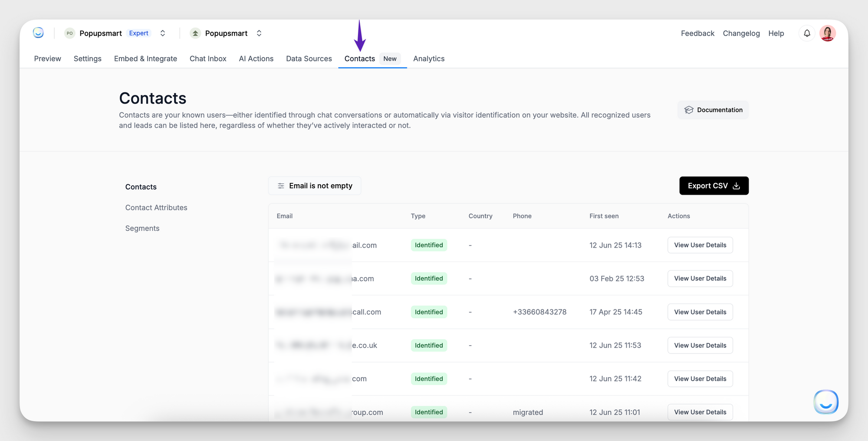The width and height of the screenshot is (868, 441).
Task: Click the Documentation graduation cap icon
Action: tap(689, 110)
